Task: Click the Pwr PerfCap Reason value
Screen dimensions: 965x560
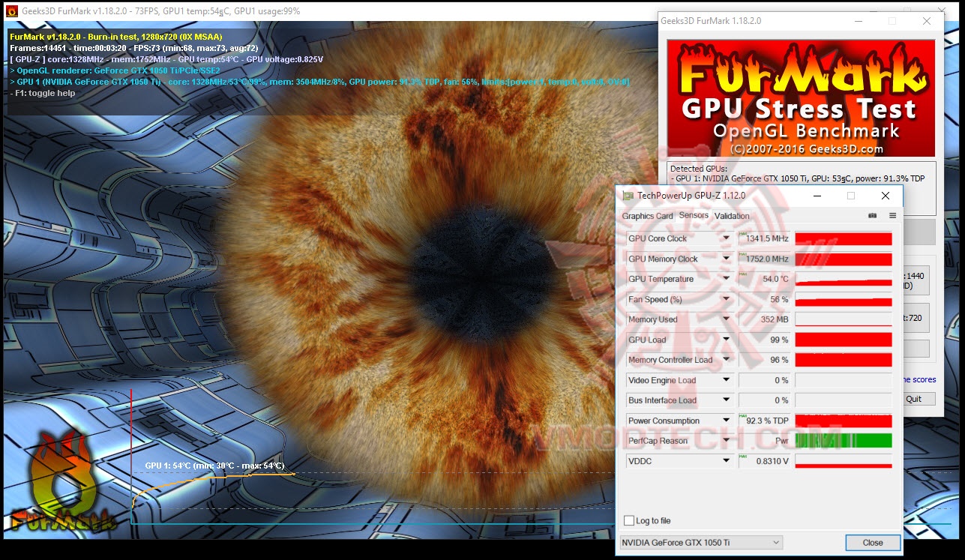Action: (766, 441)
